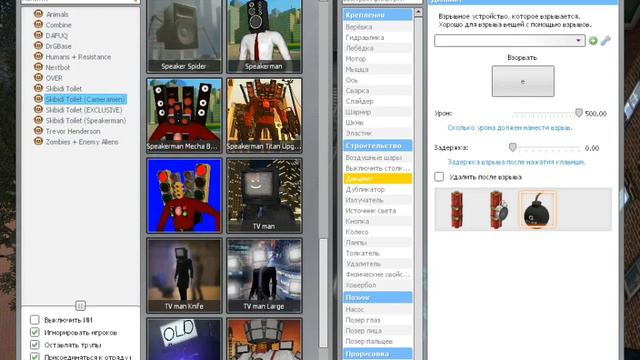The height and width of the screenshot is (360, 640).
Task: Spawn the Speakerman Titan Upg... NPC
Action: [x=264, y=116]
